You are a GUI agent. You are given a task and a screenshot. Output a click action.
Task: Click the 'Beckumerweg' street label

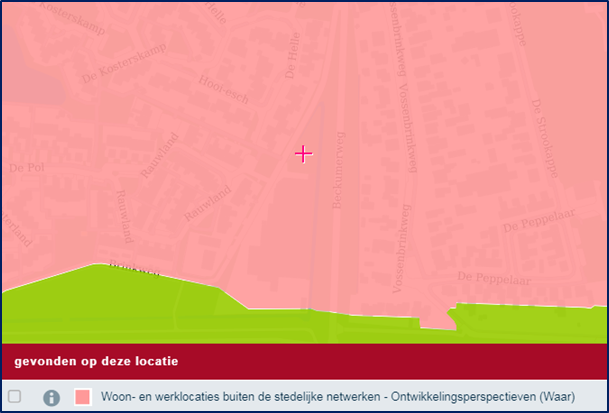click(339, 170)
